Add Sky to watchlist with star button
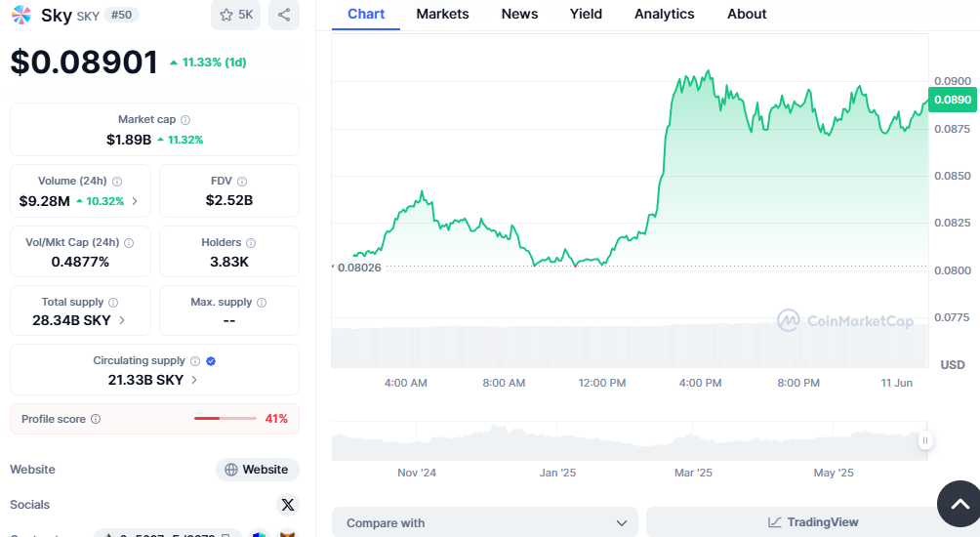 pyautogui.click(x=235, y=15)
